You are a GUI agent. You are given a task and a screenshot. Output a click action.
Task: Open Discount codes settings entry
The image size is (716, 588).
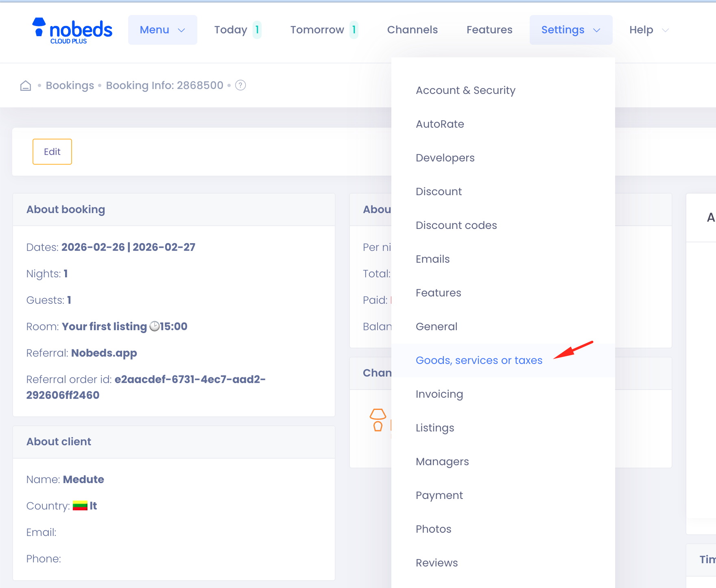point(456,225)
